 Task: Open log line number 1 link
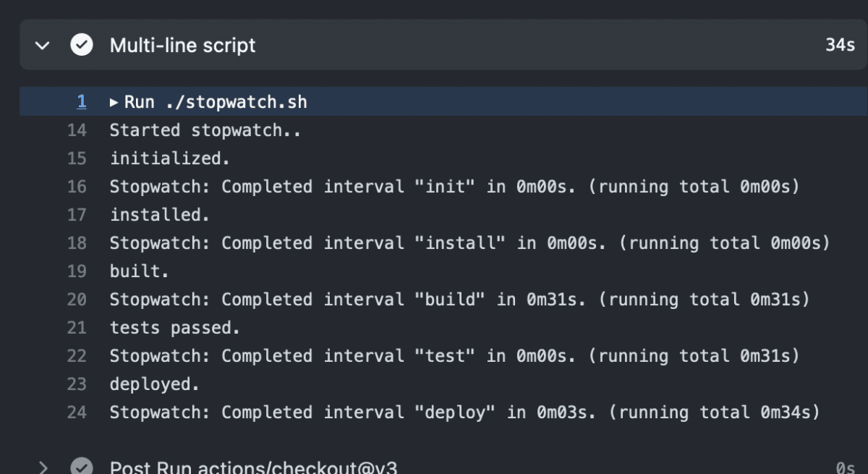click(x=81, y=102)
